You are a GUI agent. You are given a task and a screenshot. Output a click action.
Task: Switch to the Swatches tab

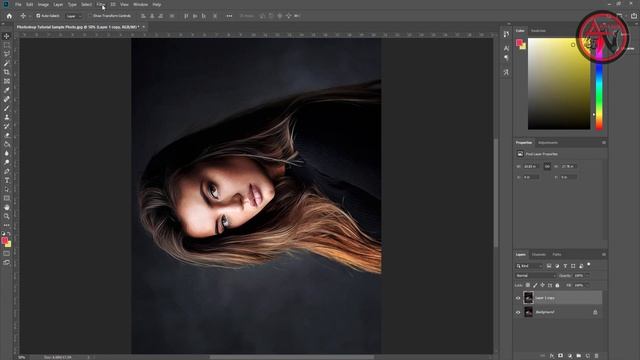tap(538, 31)
